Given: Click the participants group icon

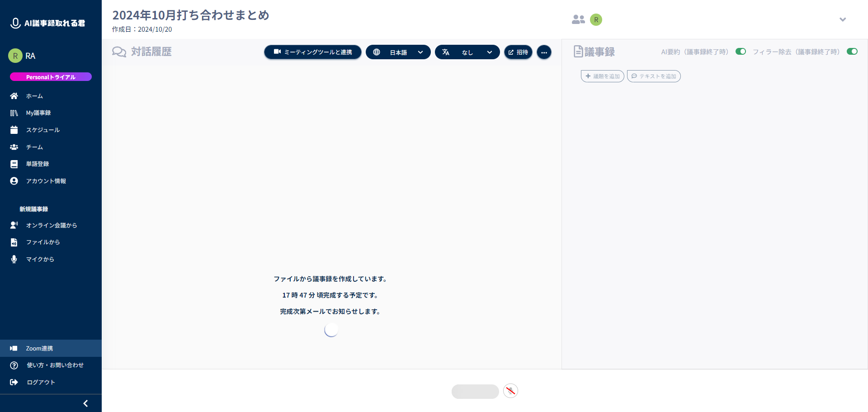Looking at the screenshot, I should [x=578, y=19].
